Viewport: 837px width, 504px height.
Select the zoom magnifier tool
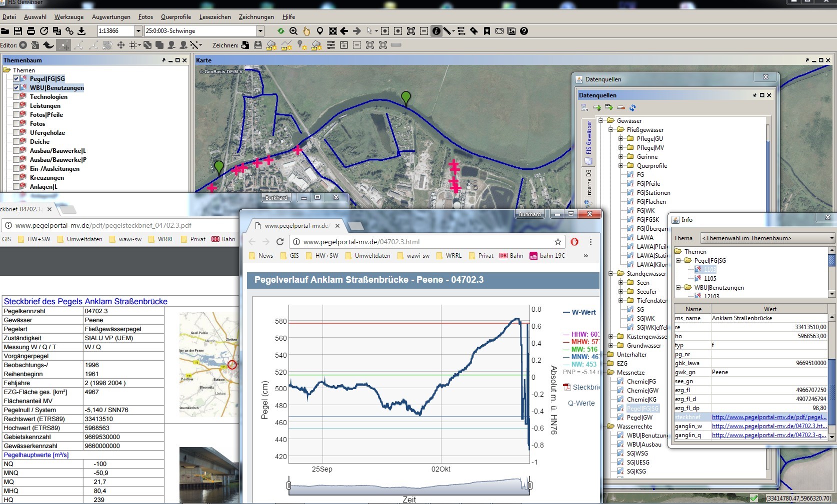coord(293,31)
